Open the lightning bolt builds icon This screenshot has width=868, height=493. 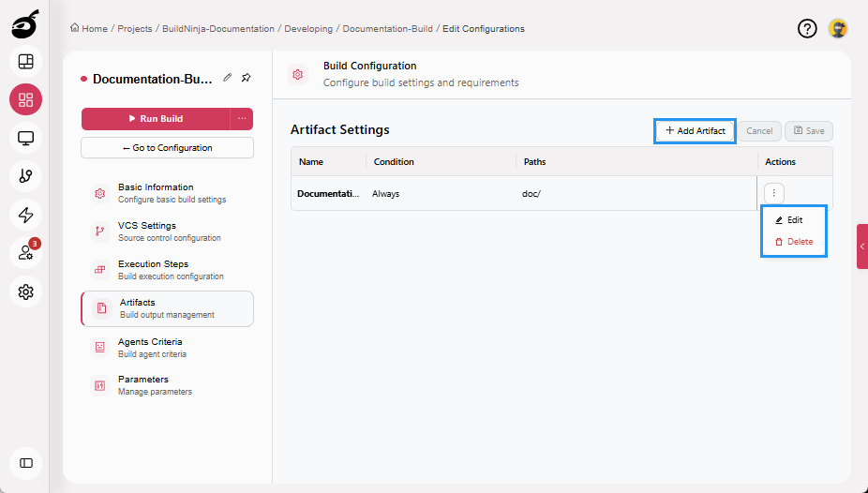coord(25,216)
